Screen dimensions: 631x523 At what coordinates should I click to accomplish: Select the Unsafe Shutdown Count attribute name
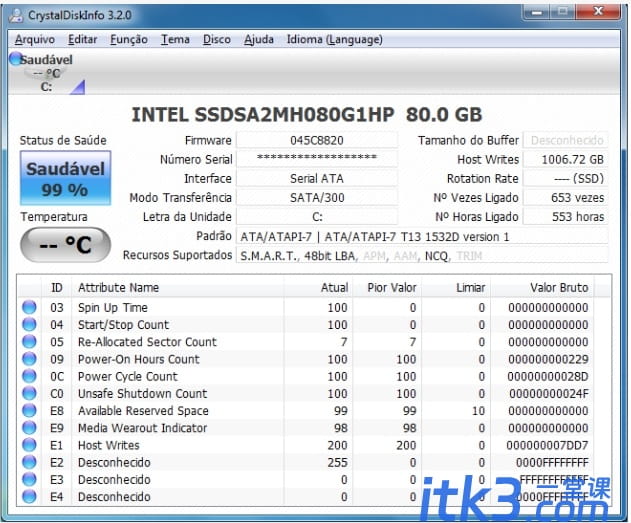coord(142,393)
